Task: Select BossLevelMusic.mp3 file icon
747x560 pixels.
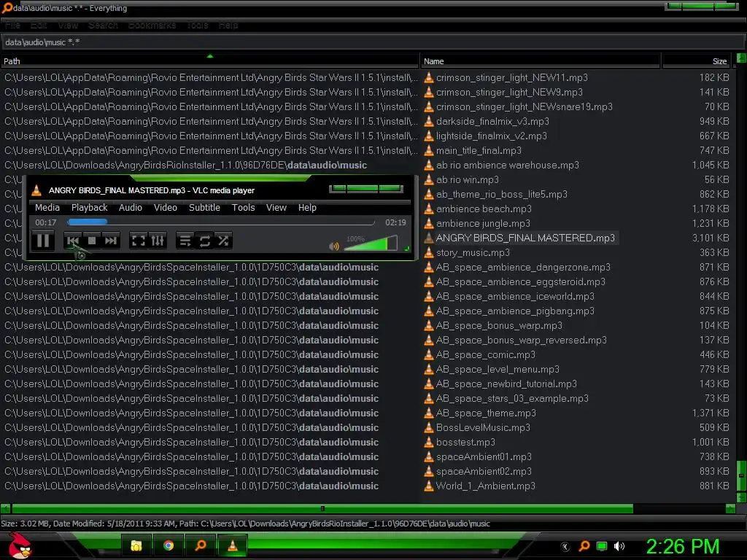Action: click(x=429, y=427)
